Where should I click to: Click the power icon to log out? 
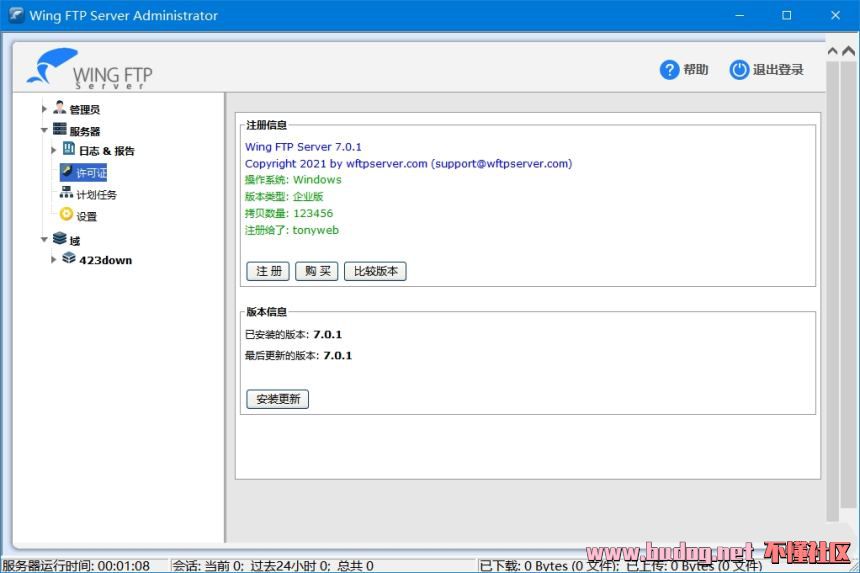(739, 70)
